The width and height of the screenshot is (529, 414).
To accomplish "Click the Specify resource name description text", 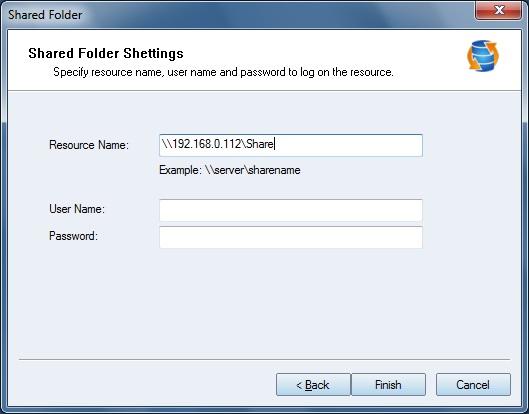I will tap(223, 72).
